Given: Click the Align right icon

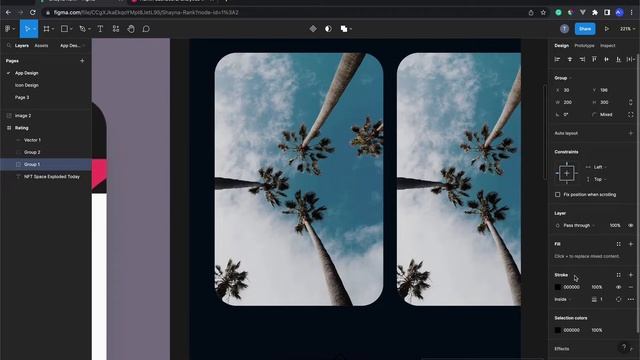Looking at the screenshot, I should coord(582,60).
